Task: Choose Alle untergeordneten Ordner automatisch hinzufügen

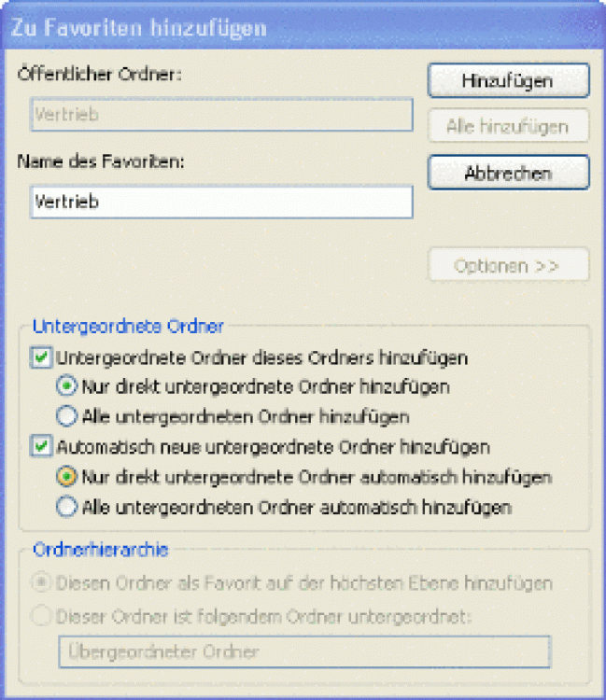Action: (x=66, y=507)
